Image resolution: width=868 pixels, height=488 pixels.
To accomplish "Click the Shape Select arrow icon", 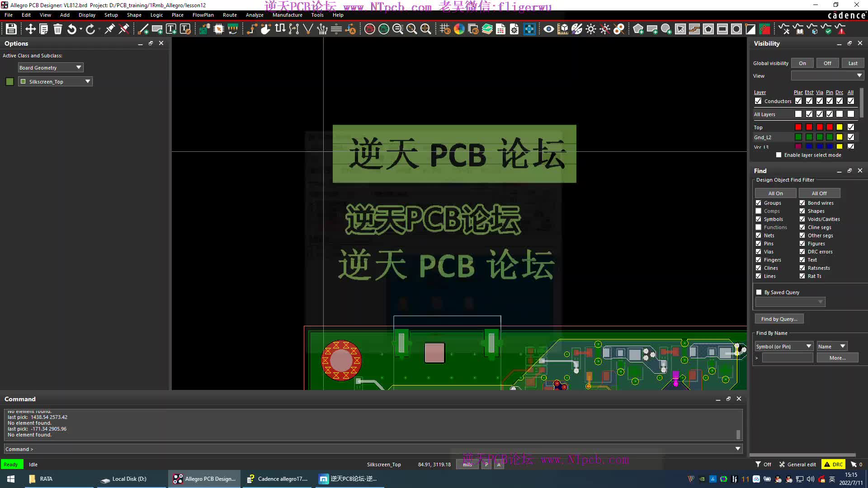I will (x=680, y=29).
